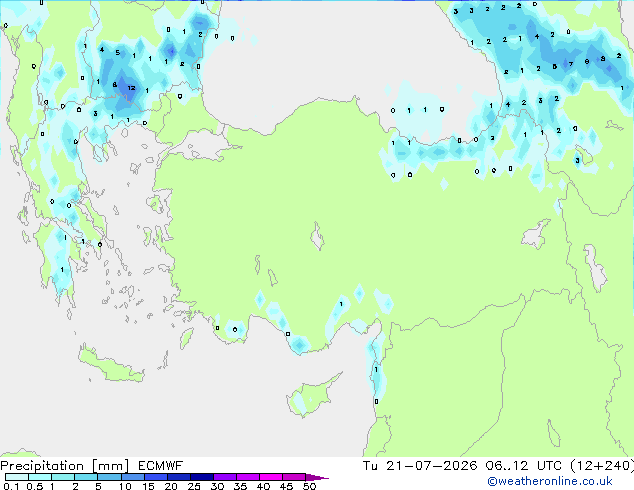Click the "Tu 21-07-2026 06..12 UTC" forecast time
Screen dimensions: 634x490
(462, 466)
